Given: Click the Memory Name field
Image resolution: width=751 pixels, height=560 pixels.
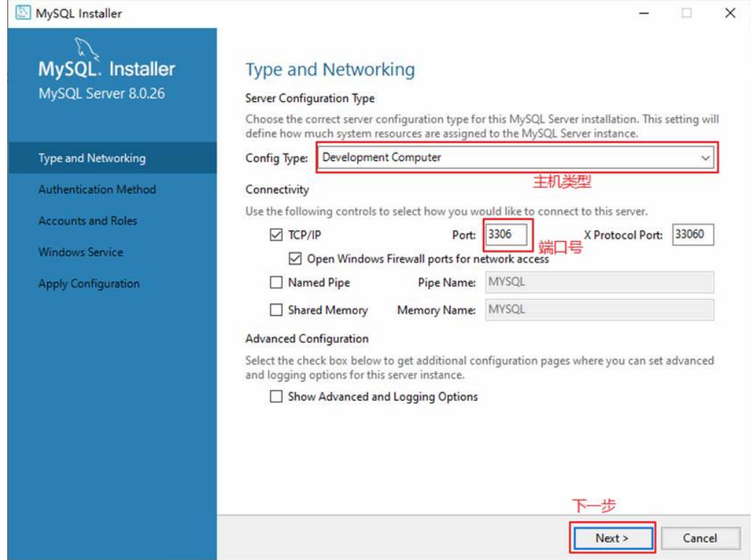Looking at the screenshot, I should click(600, 310).
